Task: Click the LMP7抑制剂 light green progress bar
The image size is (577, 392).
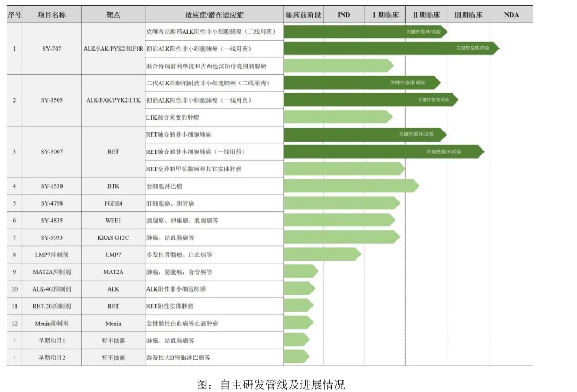Action: click(321, 254)
